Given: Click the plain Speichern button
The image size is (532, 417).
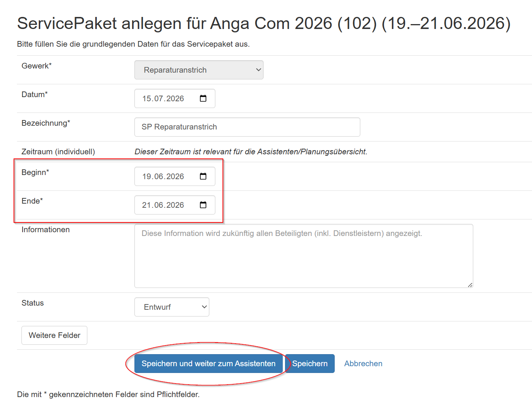Looking at the screenshot, I should [310, 364].
